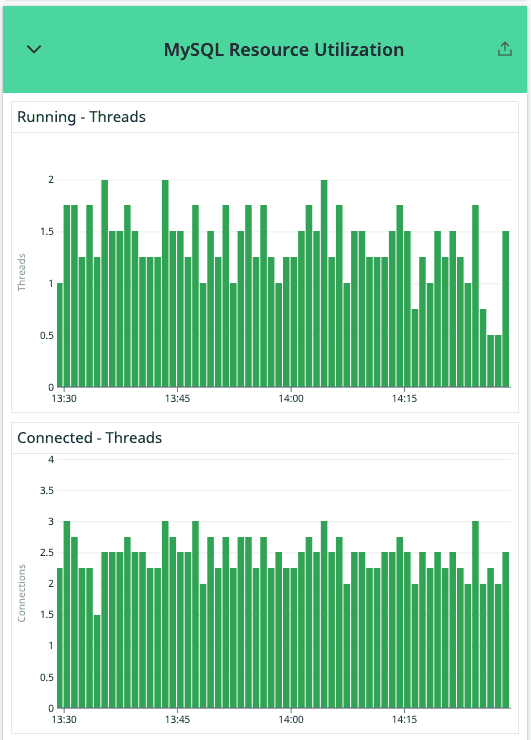Screen dimensions: 531x740
Task: Click the 4 y-axis value in Connected Threads
Action: (51, 459)
